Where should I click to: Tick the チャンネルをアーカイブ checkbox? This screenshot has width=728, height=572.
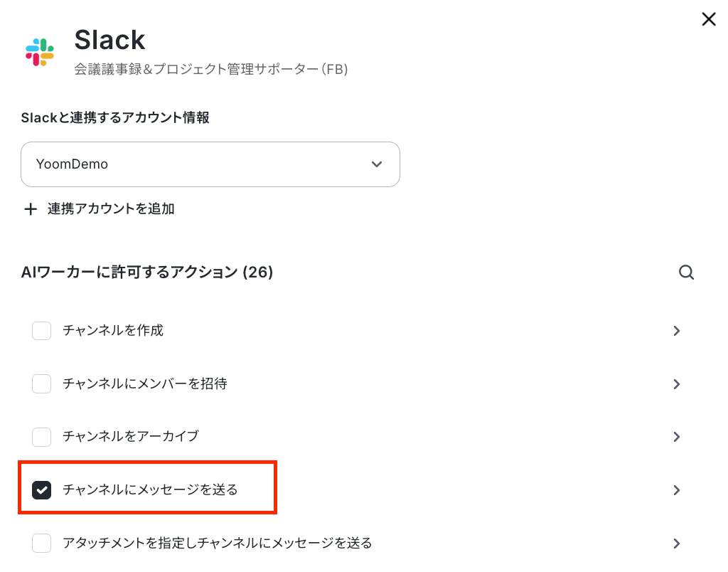click(42, 437)
